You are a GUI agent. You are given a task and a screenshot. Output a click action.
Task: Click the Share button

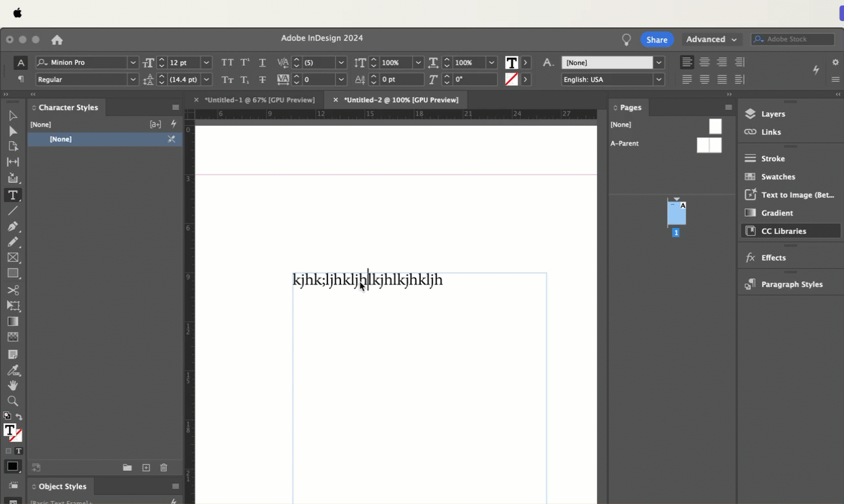(657, 40)
